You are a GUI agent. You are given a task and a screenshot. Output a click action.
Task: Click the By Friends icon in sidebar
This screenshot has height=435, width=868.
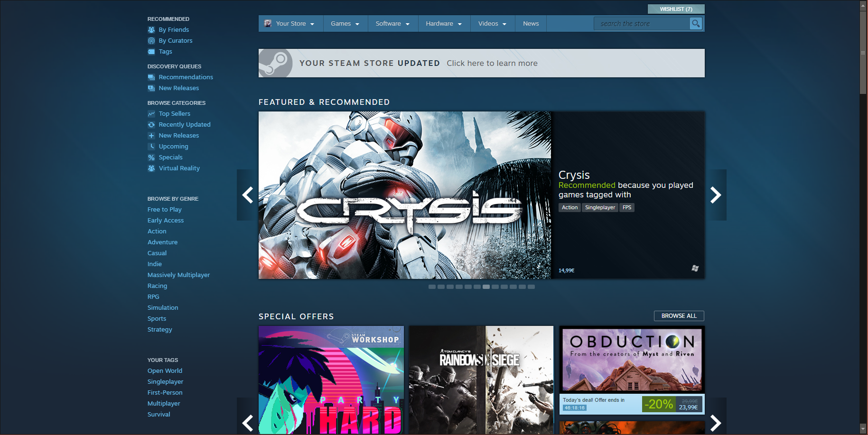point(151,30)
